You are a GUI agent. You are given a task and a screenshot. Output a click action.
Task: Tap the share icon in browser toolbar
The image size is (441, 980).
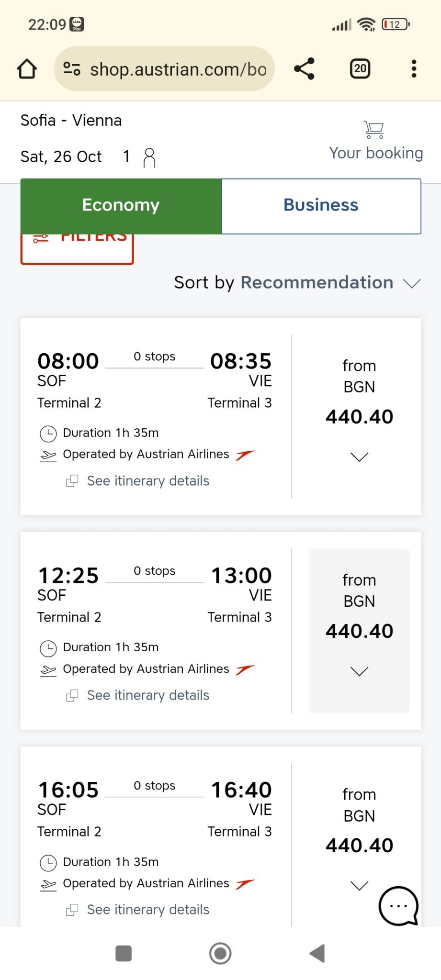[x=305, y=69]
